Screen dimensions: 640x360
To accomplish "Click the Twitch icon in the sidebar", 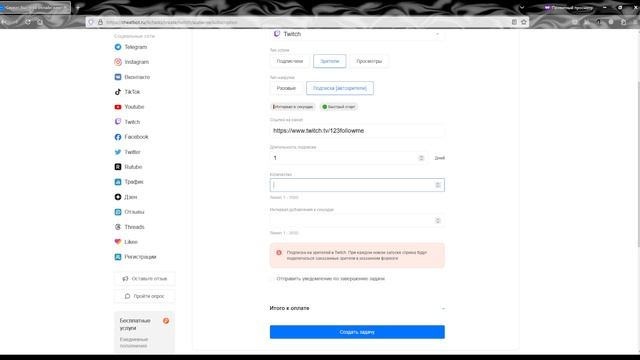I will point(118,122).
